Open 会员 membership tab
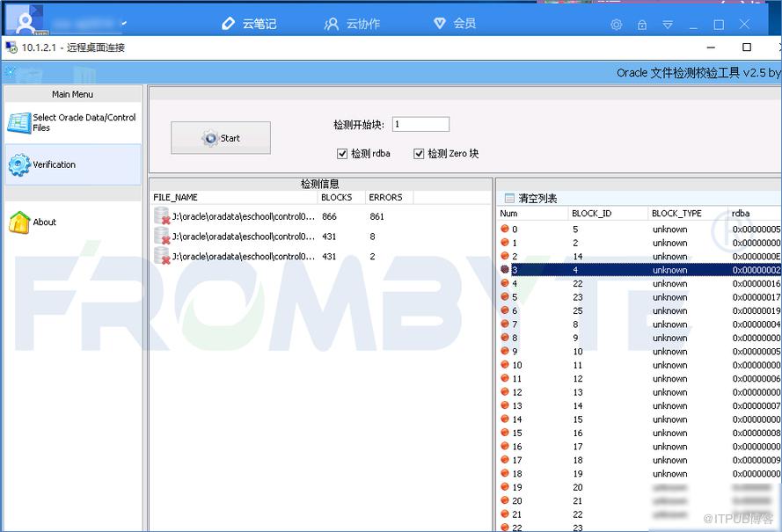The width and height of the screenshot is (782, 532). [455, 23]
